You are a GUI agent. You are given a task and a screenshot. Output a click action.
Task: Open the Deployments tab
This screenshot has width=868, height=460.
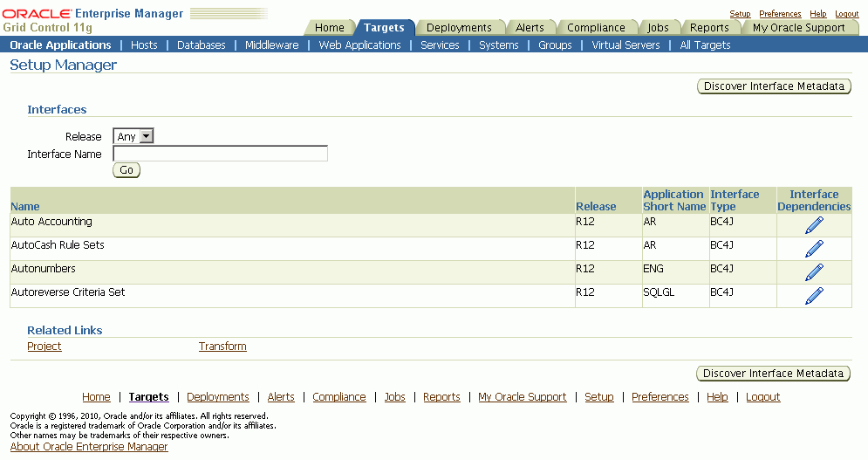[x=459, y=28]
